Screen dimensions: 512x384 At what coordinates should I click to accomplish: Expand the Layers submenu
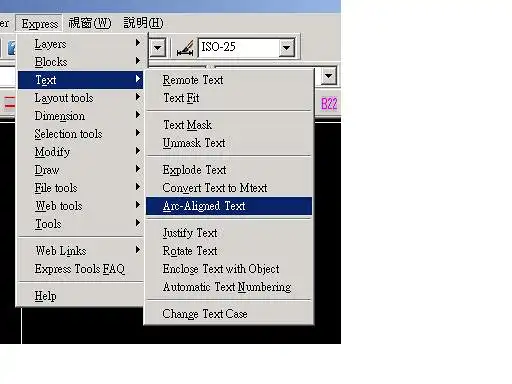[x=80, y=44]
